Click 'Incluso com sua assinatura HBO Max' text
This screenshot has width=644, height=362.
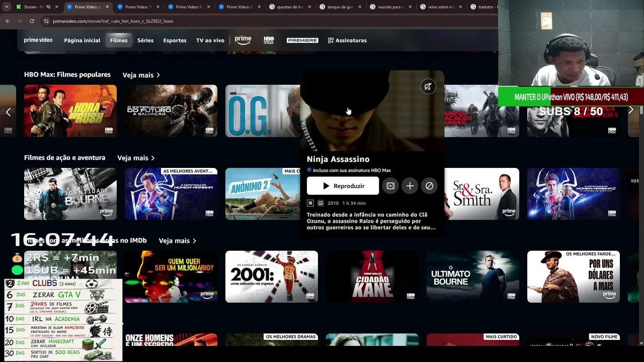click(352, 170)
